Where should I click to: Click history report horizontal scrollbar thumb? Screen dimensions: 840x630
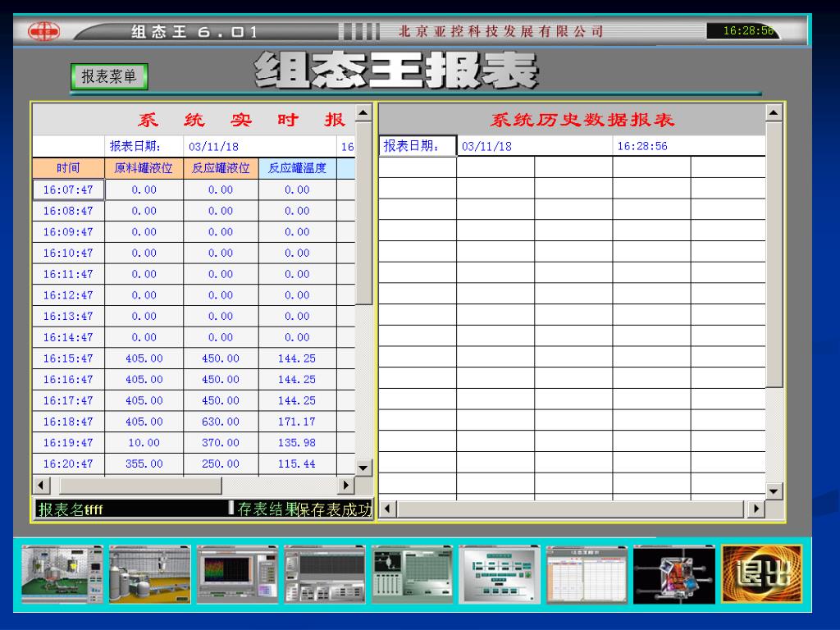tap(571, 509)
